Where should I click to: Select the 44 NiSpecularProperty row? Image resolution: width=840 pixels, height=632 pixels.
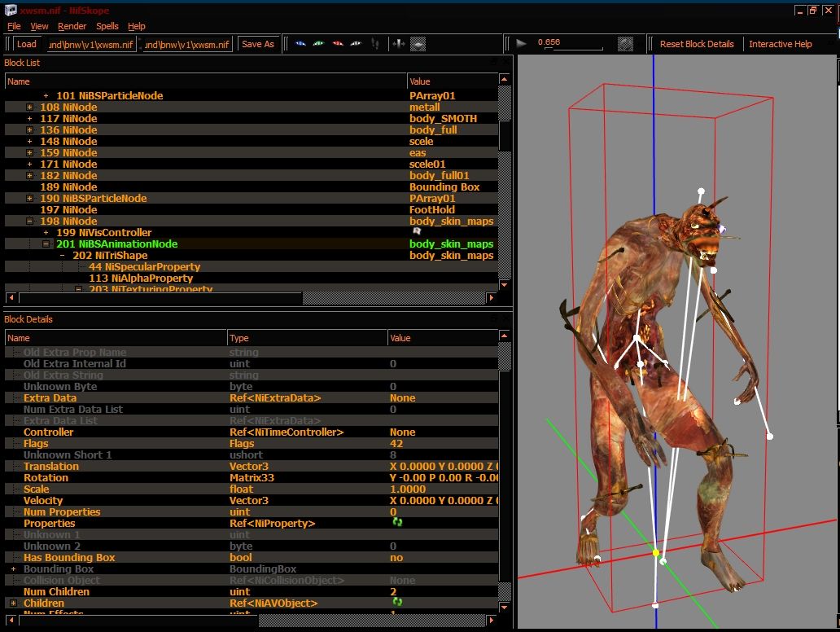coord(252,267)
